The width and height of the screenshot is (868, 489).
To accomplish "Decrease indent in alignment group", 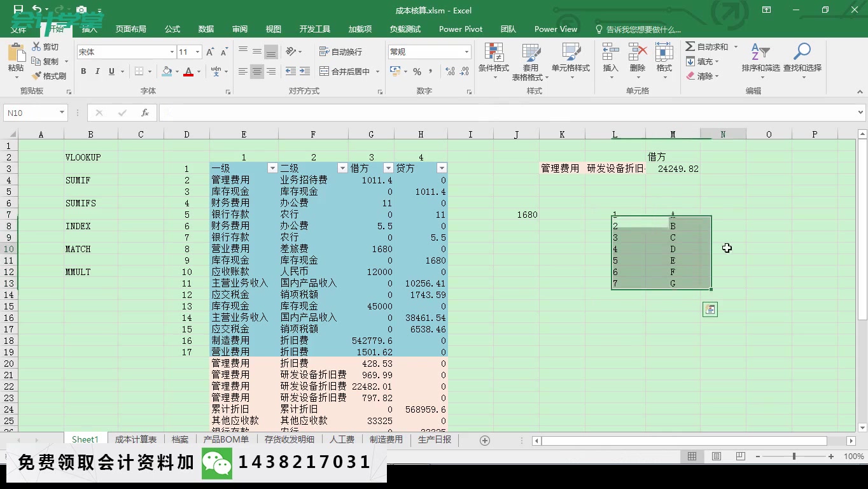I will click(x=291, y=71).
